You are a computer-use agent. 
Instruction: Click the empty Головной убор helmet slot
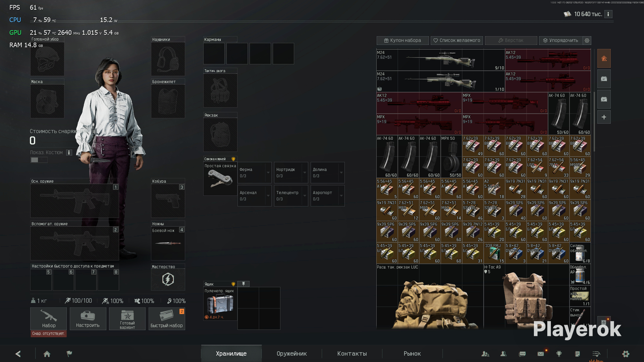(x=47, y=59)
